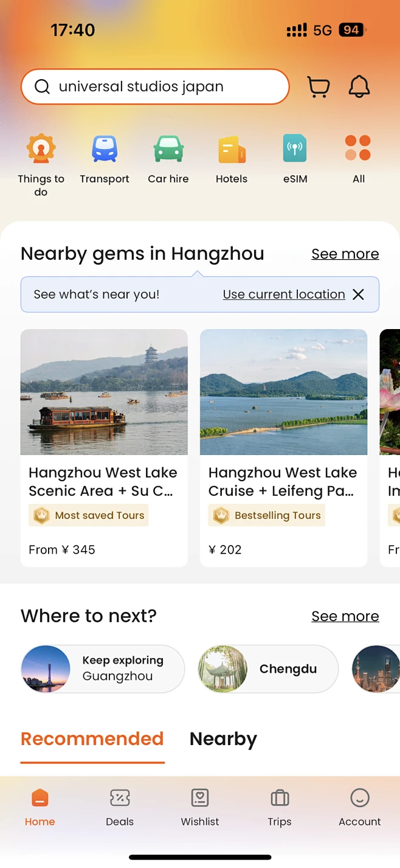Screen dimensions: 400x868
Task: Open the Hotels category
Action: [232, 150]
